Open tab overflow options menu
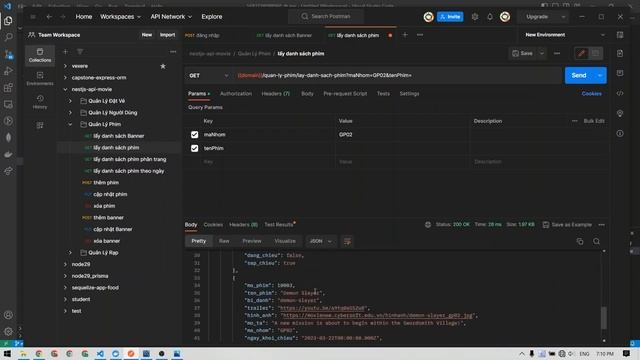 pos(420,35)
